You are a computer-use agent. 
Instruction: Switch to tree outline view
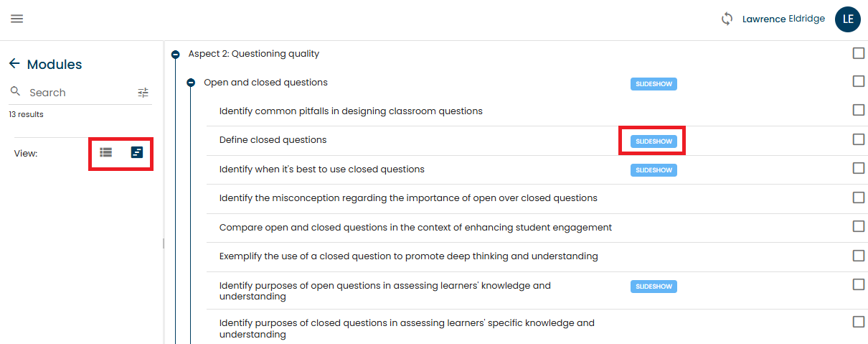point(137,152)
